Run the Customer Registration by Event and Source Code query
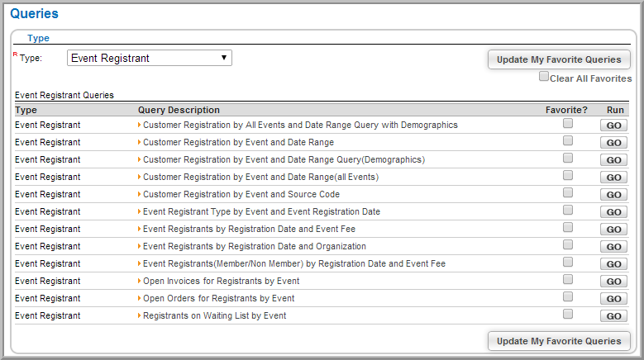 pyautogui.click(x=613, y=195)
